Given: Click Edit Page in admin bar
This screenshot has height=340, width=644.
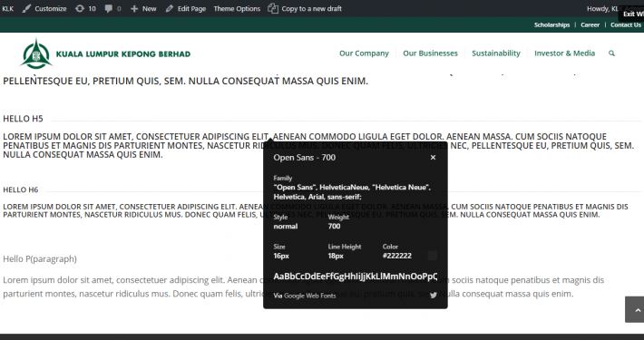Looking at the screenshot, I should coord(186,9).
